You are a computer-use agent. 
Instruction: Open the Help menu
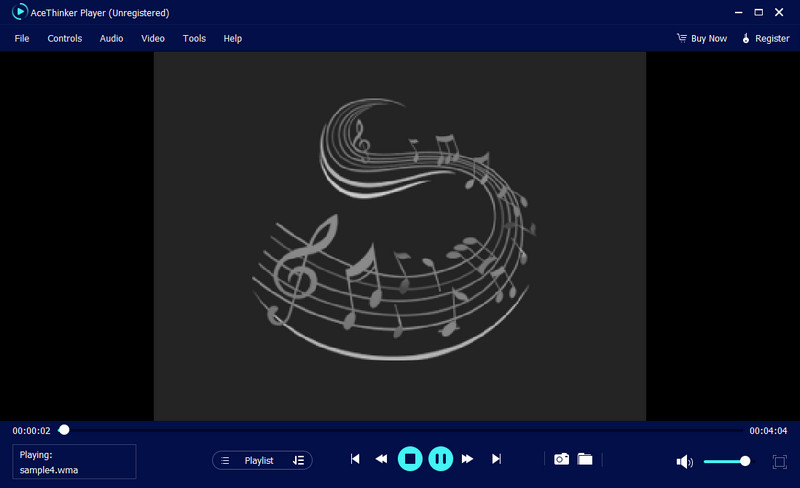tap(233, 38)
